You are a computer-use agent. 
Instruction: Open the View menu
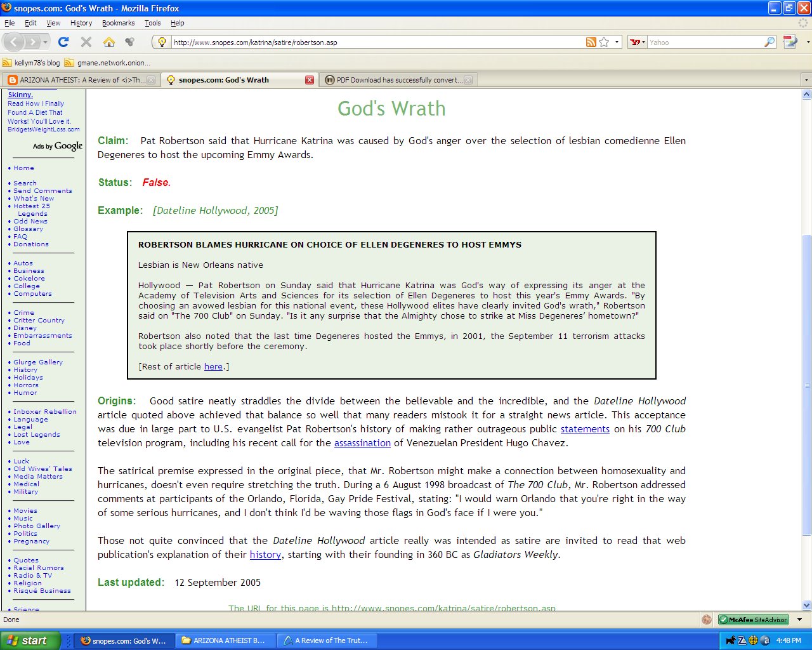(x=53, y=23)
